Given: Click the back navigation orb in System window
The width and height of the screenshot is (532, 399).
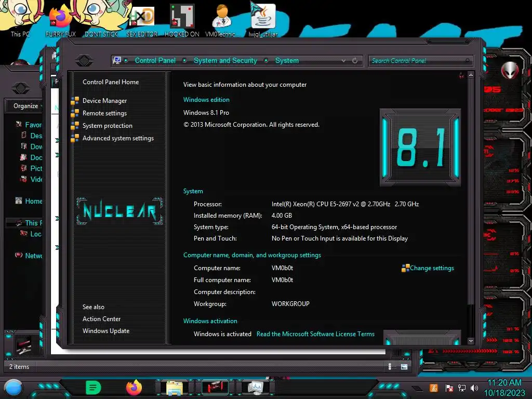Looking at the screenshot, I should (x=84, y=60).
